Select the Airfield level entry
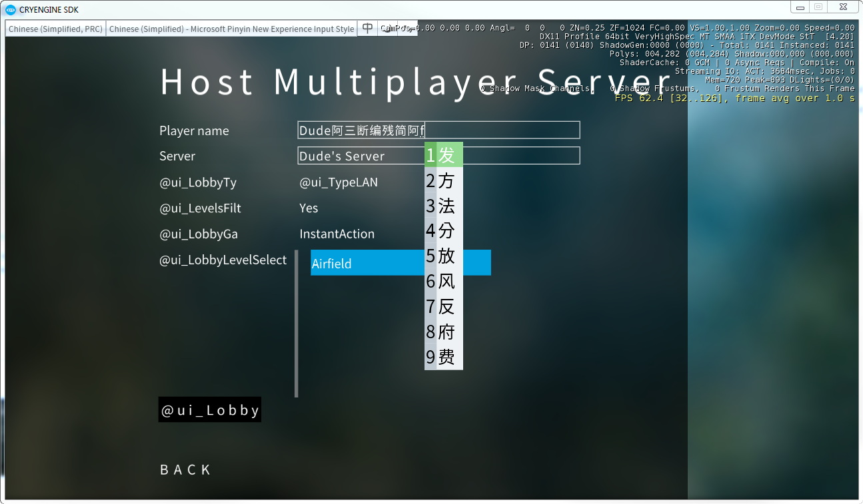This screenshot has width=863, height=504. point(401,263)
